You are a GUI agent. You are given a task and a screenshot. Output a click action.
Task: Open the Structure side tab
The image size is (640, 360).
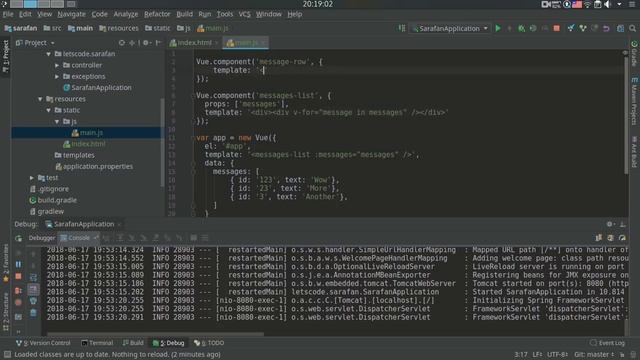(5, 311)
